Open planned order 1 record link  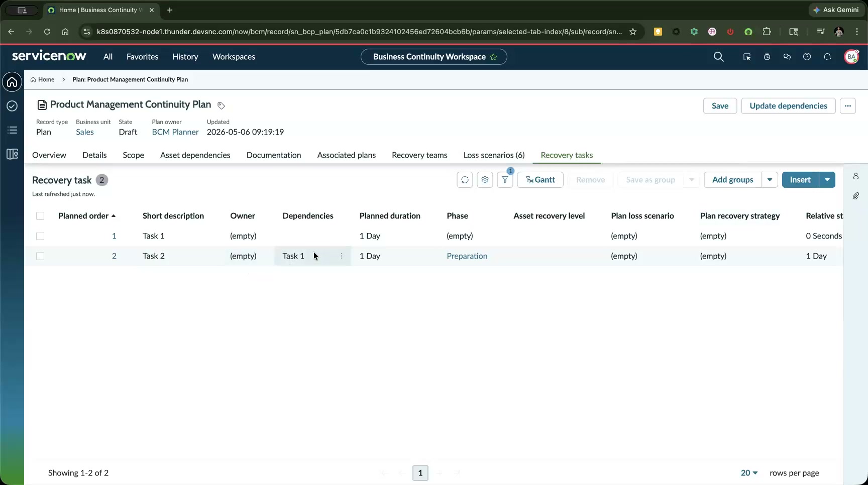click(114, 236)
